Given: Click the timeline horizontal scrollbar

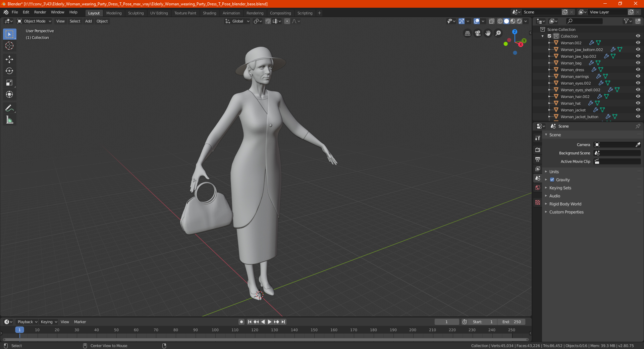Looking at the screenshot, I should pyautogui.click(x=265, y=340).
